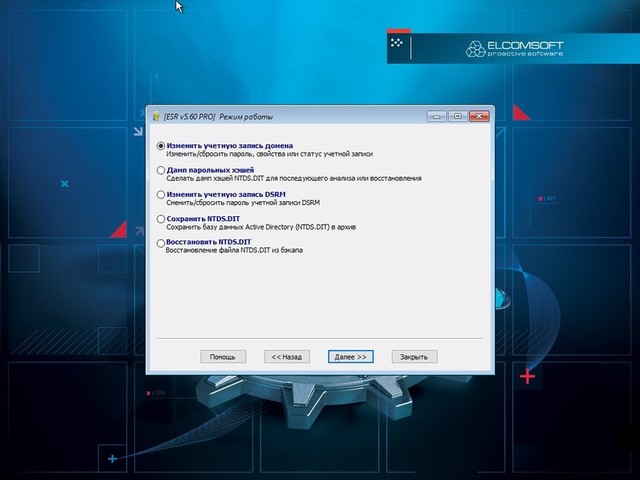The width and height of the screenshot is (640, 480).
Task: Choose the 'Дамп парольных хэшей' option
Action: pos(161,170)
